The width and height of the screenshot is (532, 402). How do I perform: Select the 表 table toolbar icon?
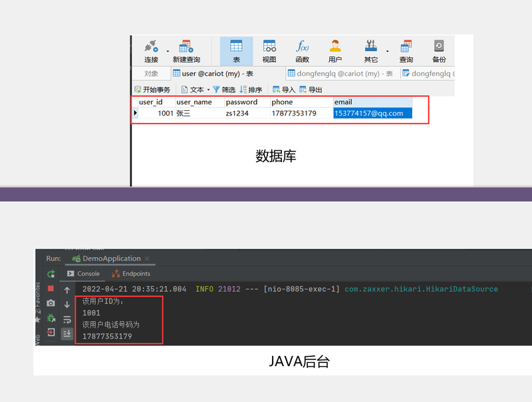[236, 51]
